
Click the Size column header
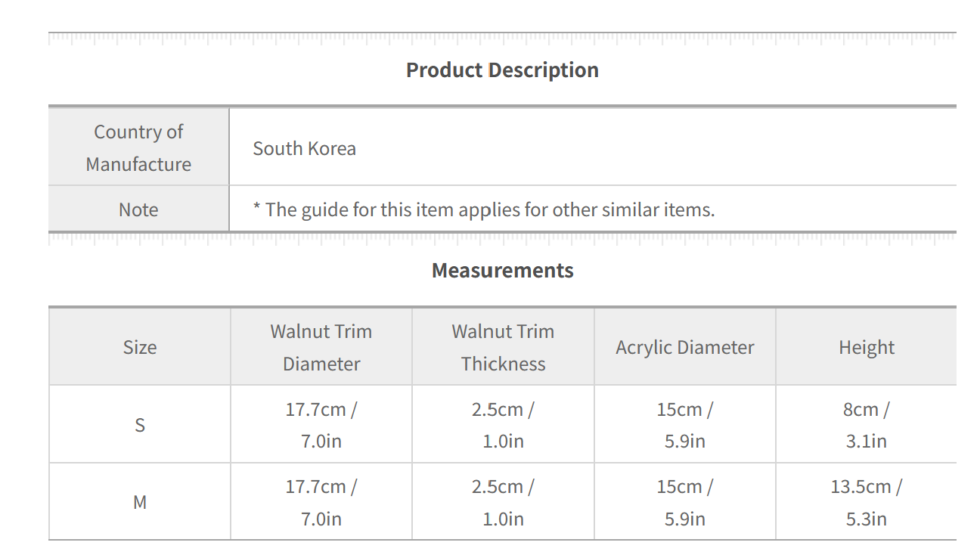140,347
